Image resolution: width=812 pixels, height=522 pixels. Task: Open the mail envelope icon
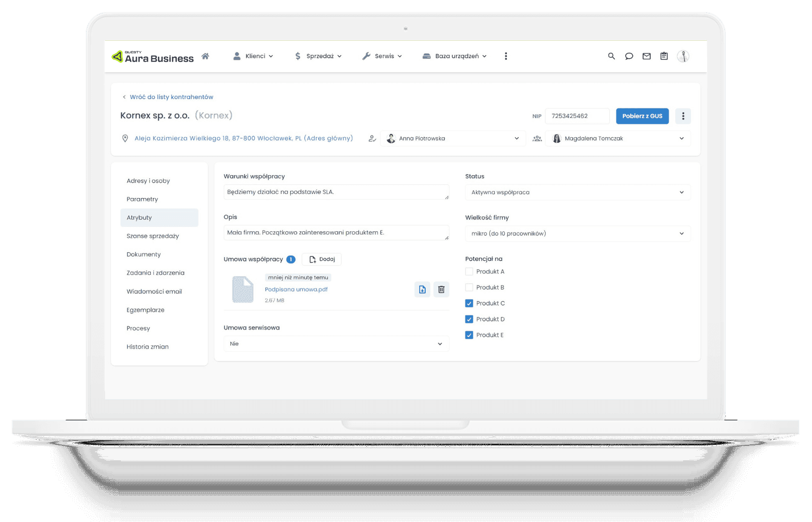(646, 56)
